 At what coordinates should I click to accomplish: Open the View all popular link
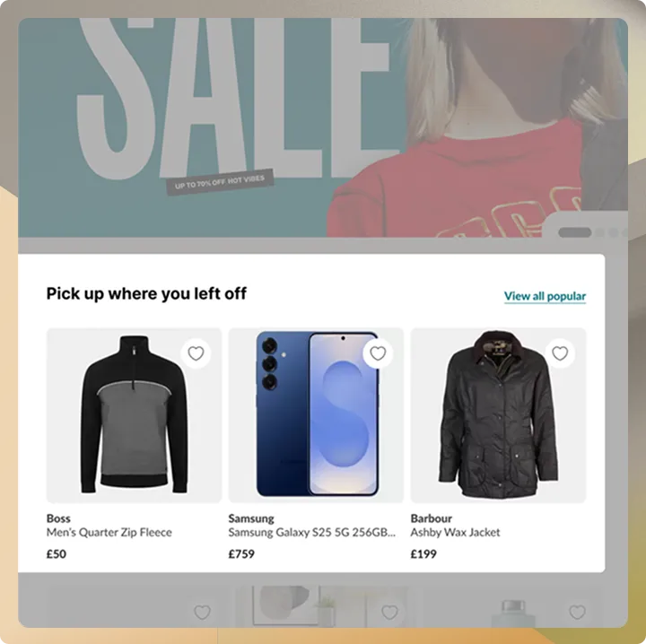click(x=545, y=296)
